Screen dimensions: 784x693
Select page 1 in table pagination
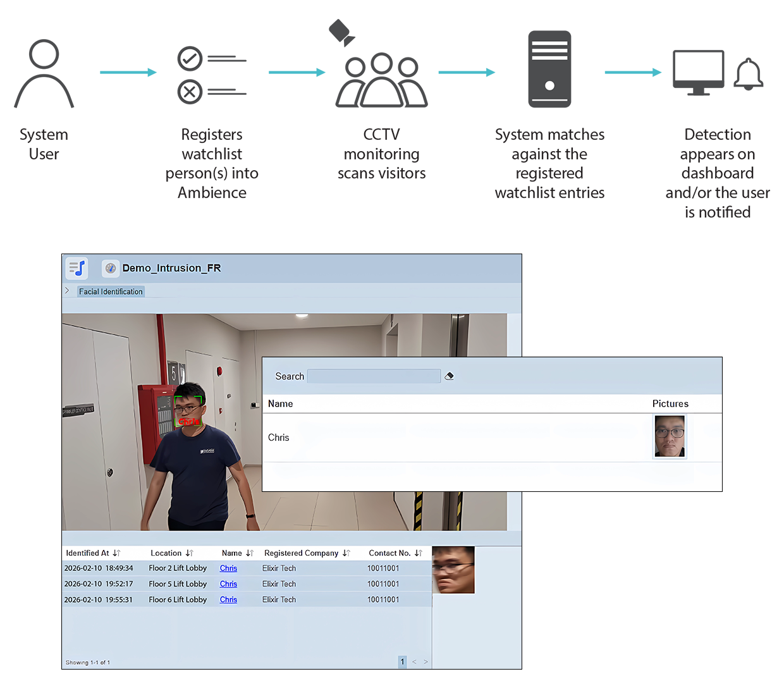pyautogui.click(x=402, y=662)
